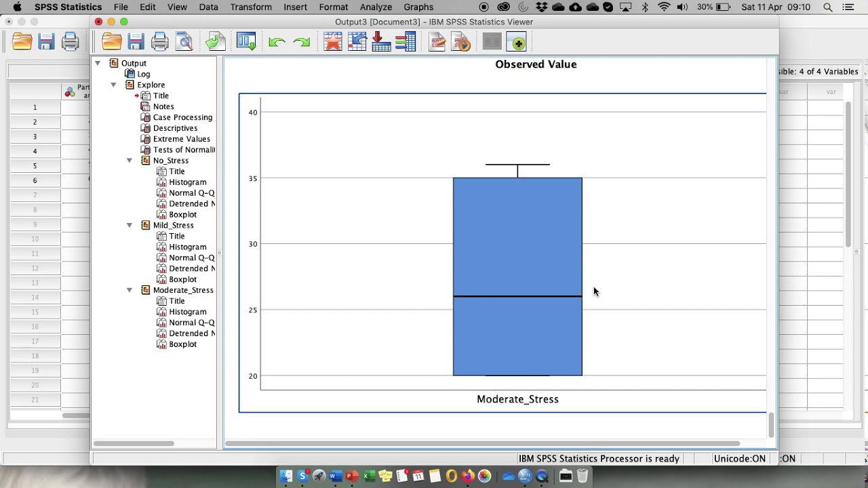The width and height of the screenshot is (868, 488).
Task: Open Print Preview magnifier icon
Action: coord(184,42)
